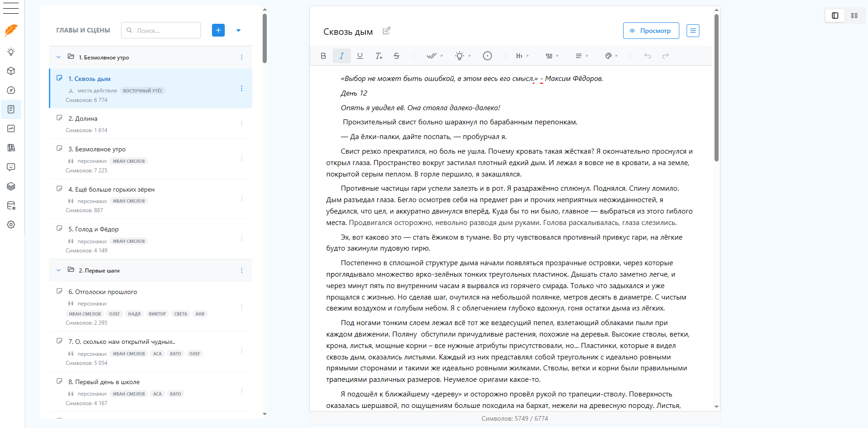Click the ВИКТОР character tag

tap(157, 314)
